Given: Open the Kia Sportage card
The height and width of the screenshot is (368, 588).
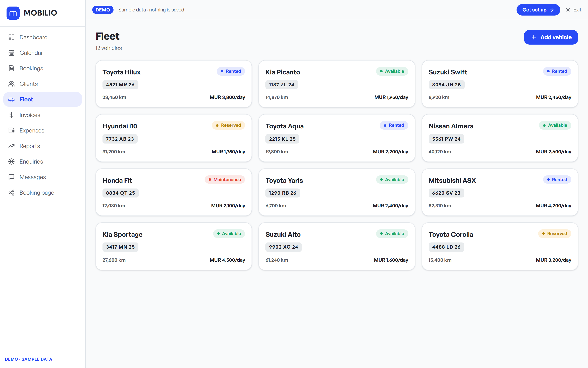Looking at the screenshot, I should [x=174, y=246].
